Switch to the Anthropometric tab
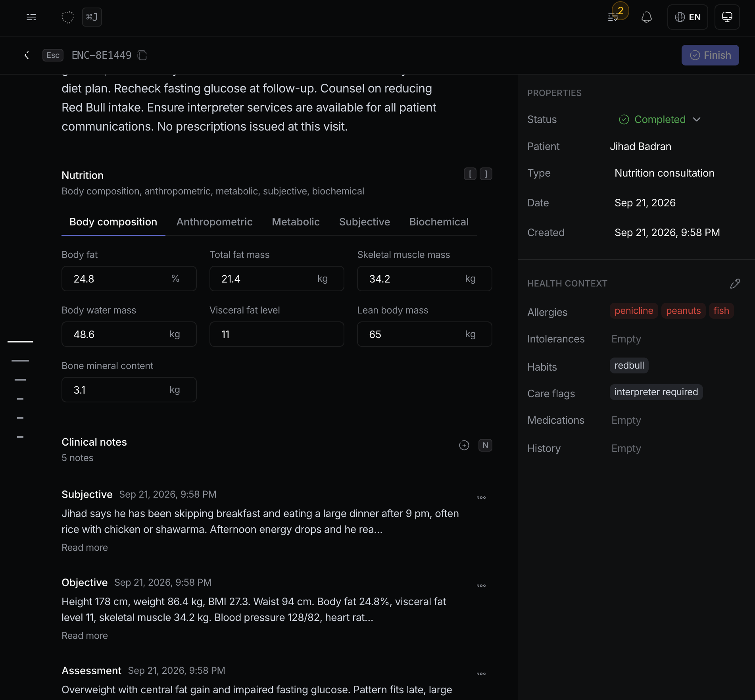The width and height of the screenshot is (755, 700). tap(215, 222)
